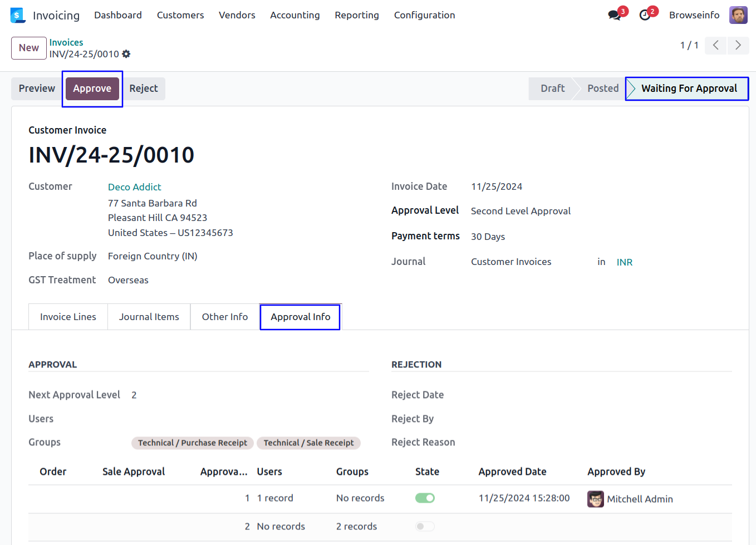This screenshot has width=756, height=545.
Task: Open the Dashboard menu
Action: 118,15
